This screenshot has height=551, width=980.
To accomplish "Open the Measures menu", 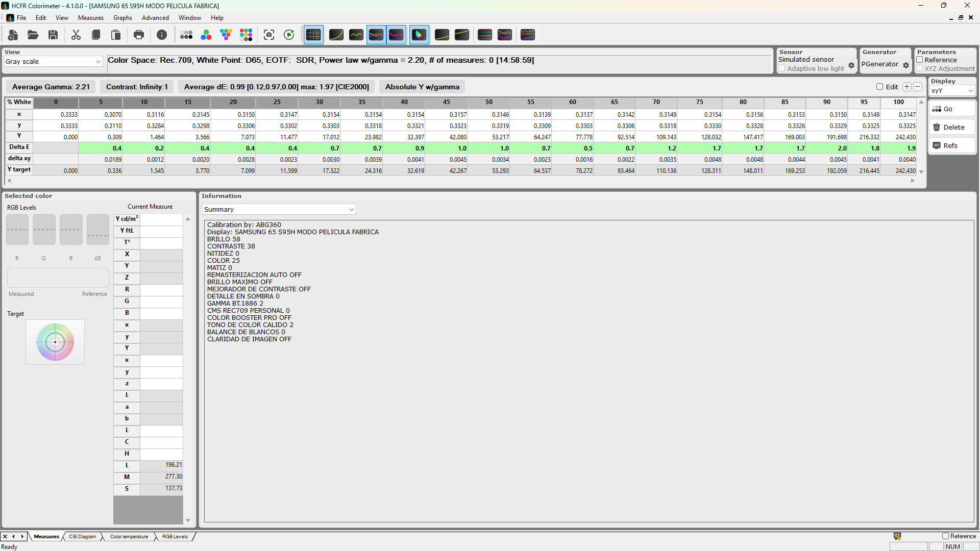I will (x=91, y=17).
